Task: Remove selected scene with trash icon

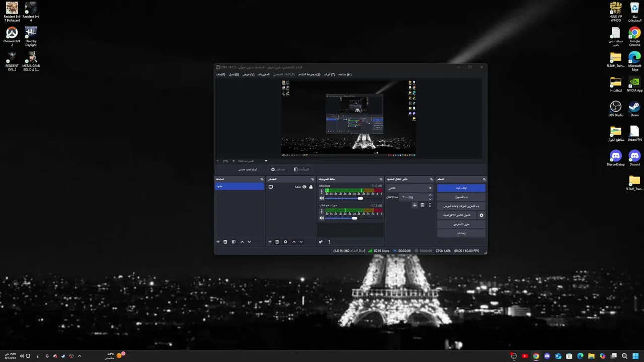Action: (x=225, y=242)
